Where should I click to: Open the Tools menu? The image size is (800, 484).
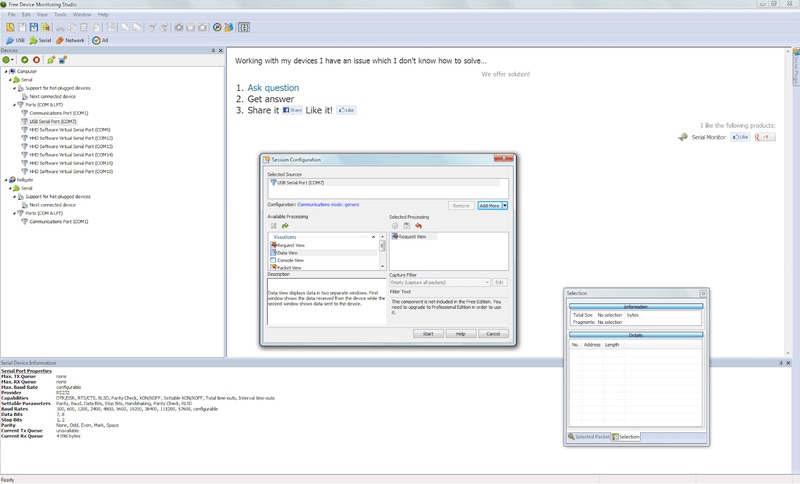[60, 14]
